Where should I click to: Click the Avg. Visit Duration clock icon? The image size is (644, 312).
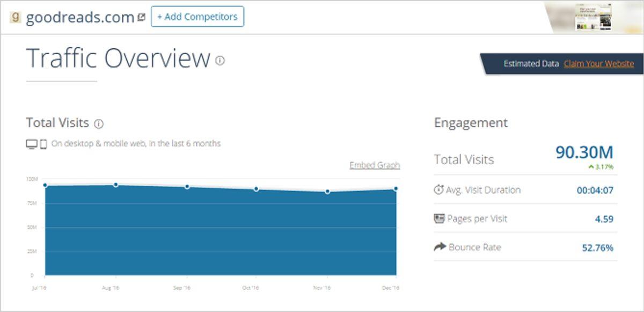pyautogui.click(x=439, y=190)
